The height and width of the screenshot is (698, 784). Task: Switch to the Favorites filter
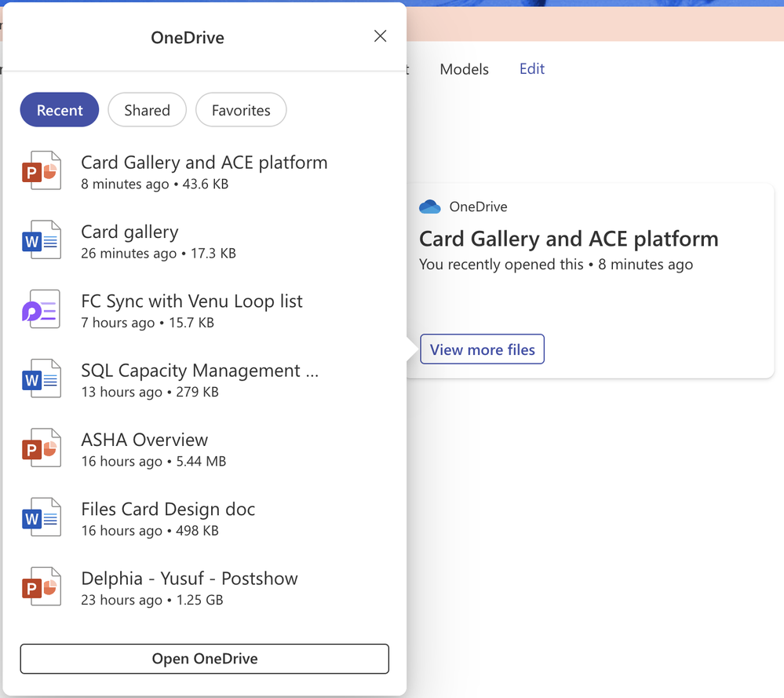click(241, 110)
